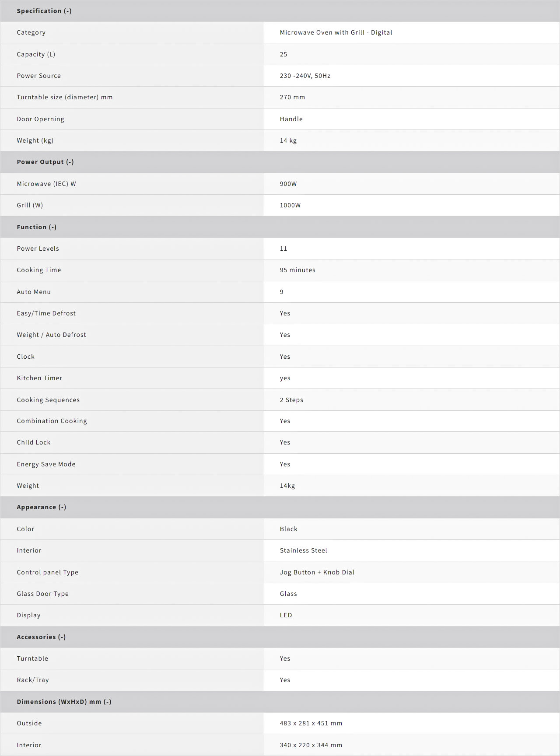Click the Display value LED

point(286,615)
